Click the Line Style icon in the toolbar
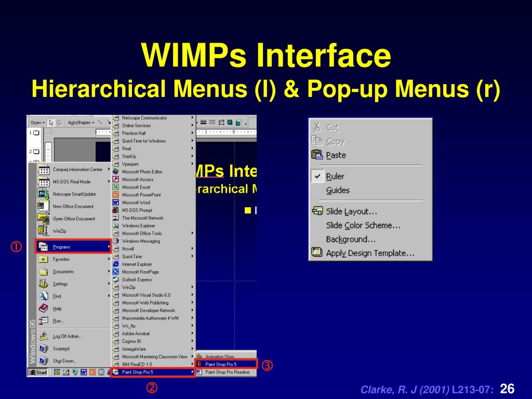Viewport: 532px width, 399px height. (x=203, y=122)
